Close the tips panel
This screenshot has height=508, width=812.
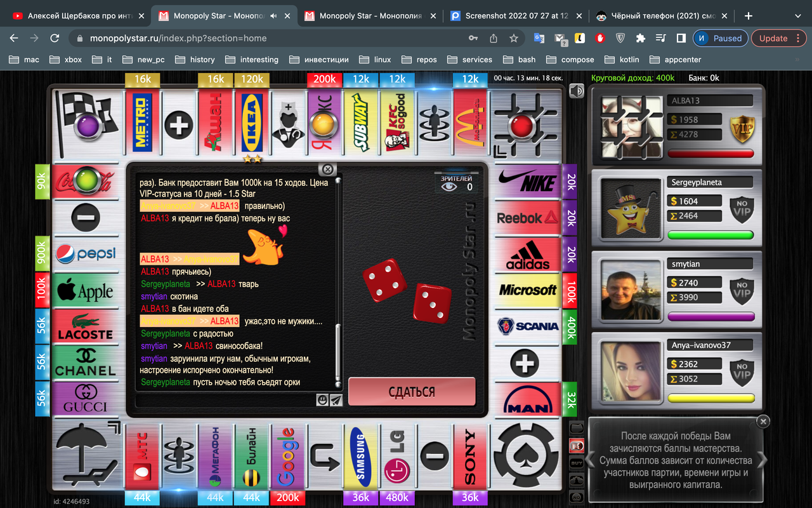tap(763, 420)
